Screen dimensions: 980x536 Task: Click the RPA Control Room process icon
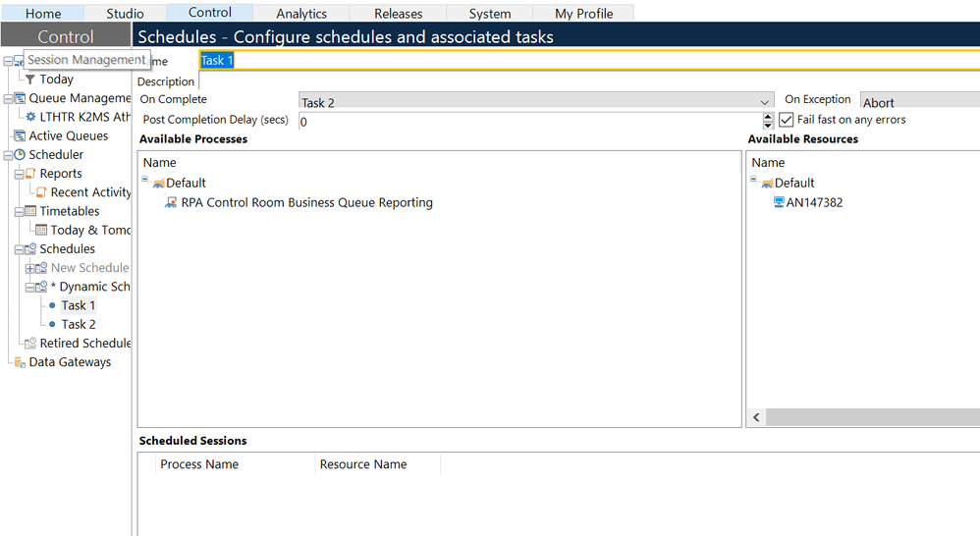[171, 202]
